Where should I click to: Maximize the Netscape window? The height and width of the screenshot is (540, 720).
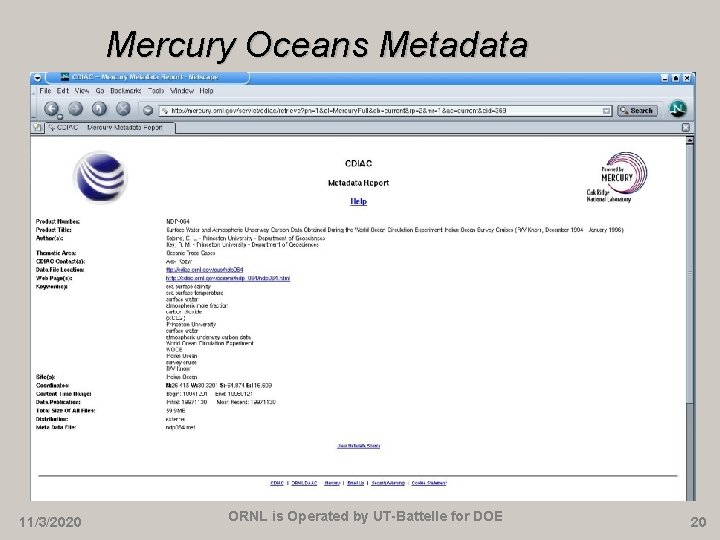coord(675,78)
